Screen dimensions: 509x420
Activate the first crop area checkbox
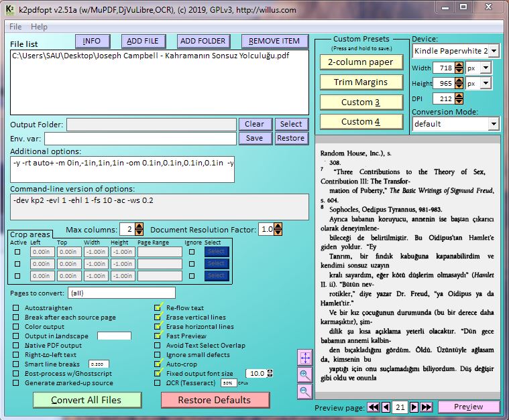pyautogui.click(x=17, y=252)
